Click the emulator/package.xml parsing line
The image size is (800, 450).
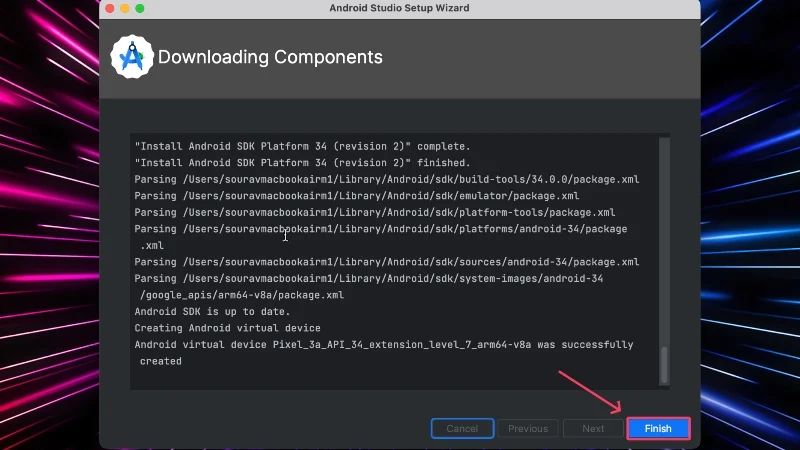point(357,196)
